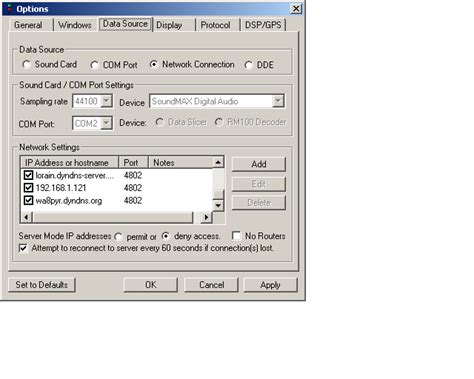
Task: Close the Options dialog window
Action: pos(296,9)
